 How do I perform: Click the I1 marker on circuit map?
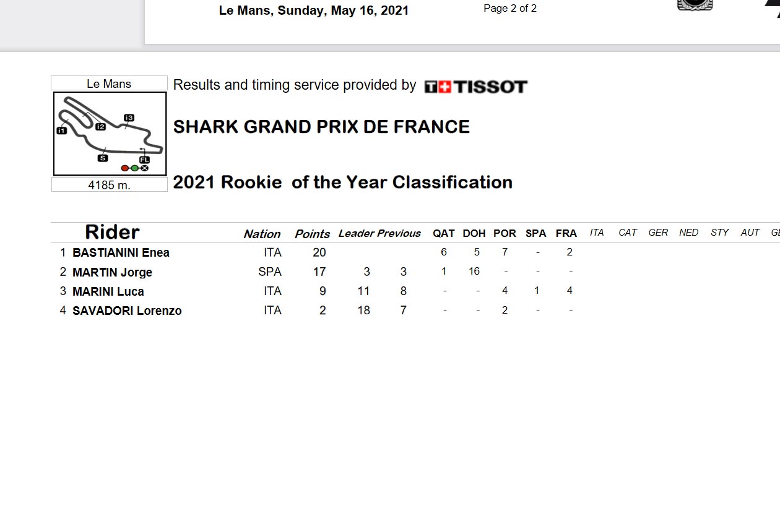[x=61, y=131]
